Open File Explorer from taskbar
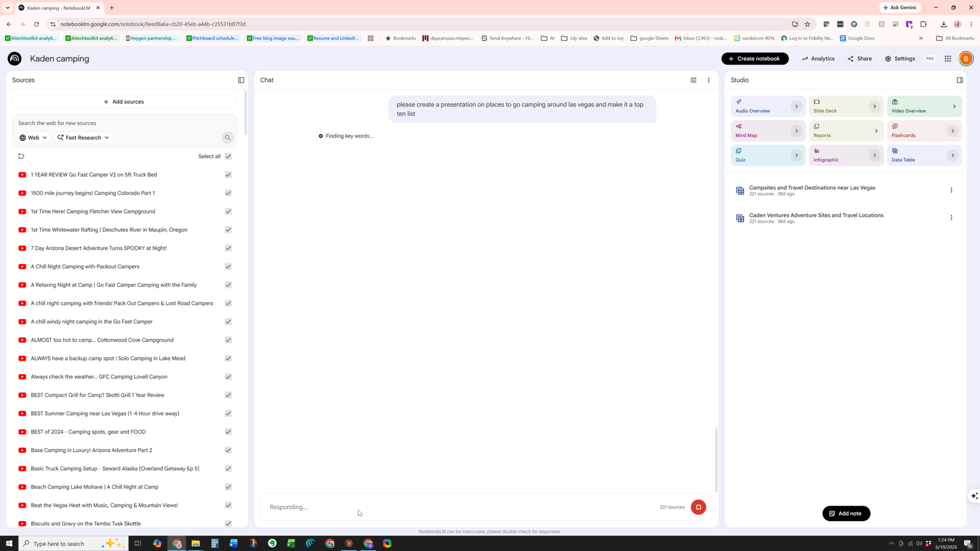 click(195, 544)
